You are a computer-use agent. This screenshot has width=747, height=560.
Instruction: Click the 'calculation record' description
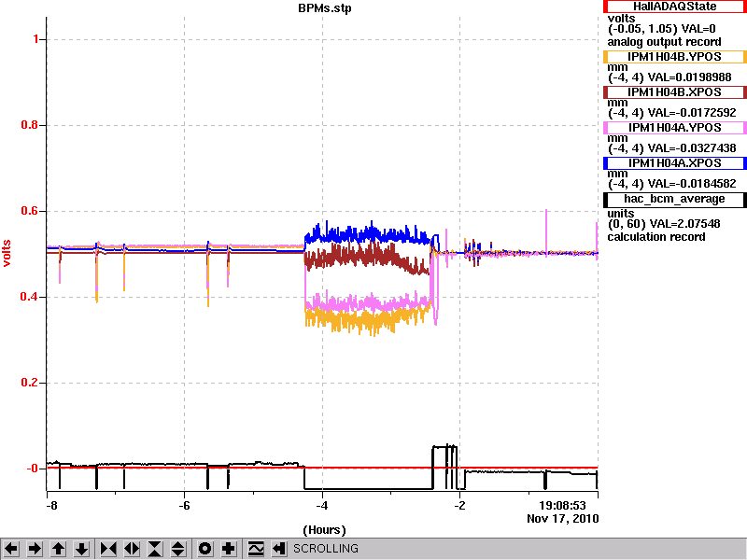click(656, 237)
